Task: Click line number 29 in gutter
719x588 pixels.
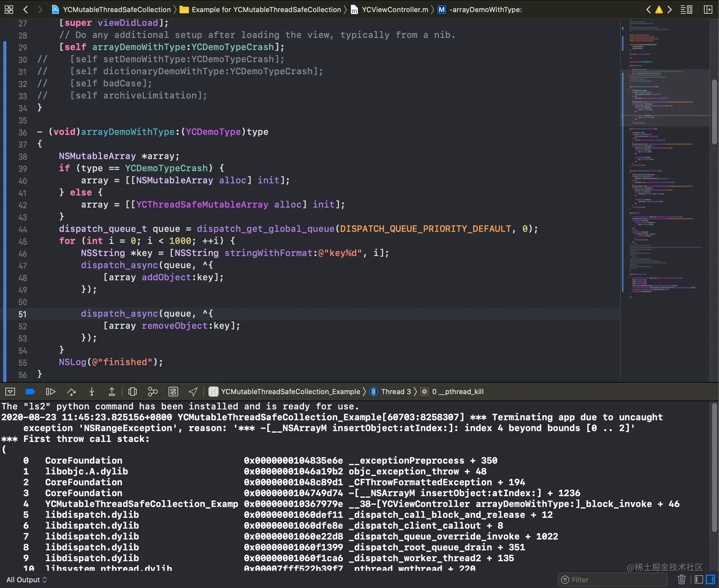Action: (x=22, y=48)
